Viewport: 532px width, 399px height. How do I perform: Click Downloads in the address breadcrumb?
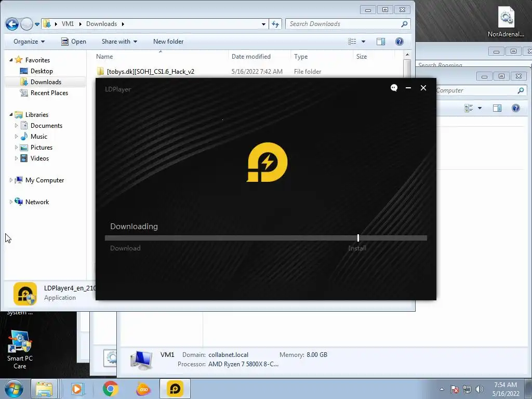click(x=101, y=24)
